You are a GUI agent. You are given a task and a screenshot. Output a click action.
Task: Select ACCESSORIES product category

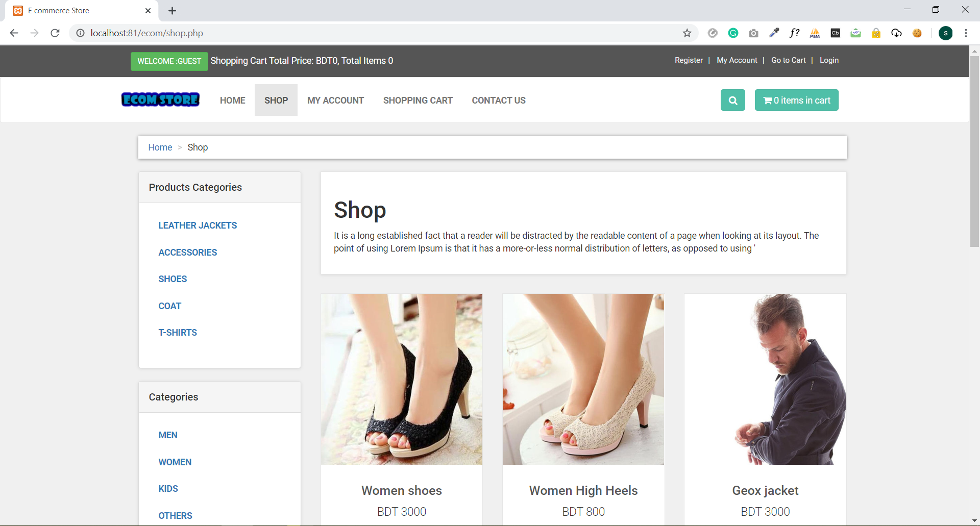[x=187, y=253]
